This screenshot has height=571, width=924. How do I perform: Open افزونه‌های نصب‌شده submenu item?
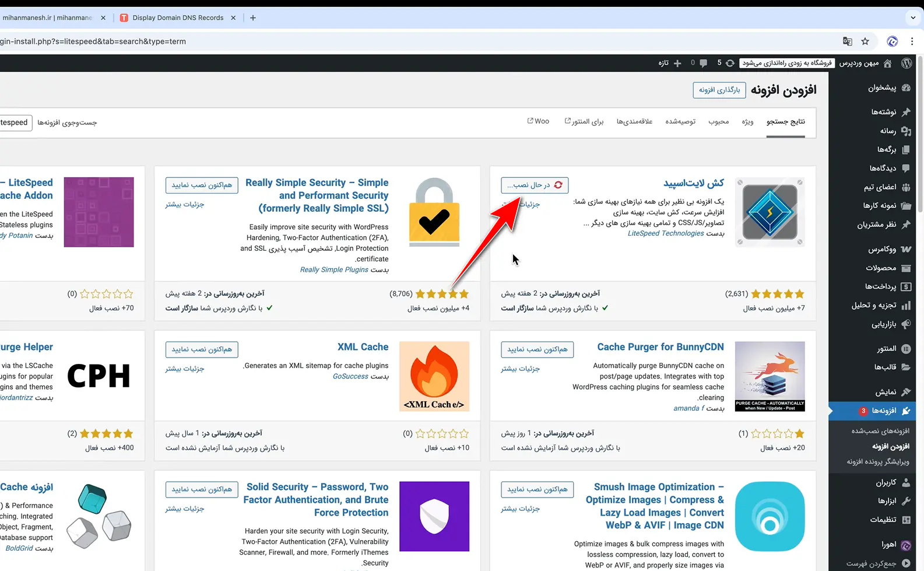tap(880, 431)
